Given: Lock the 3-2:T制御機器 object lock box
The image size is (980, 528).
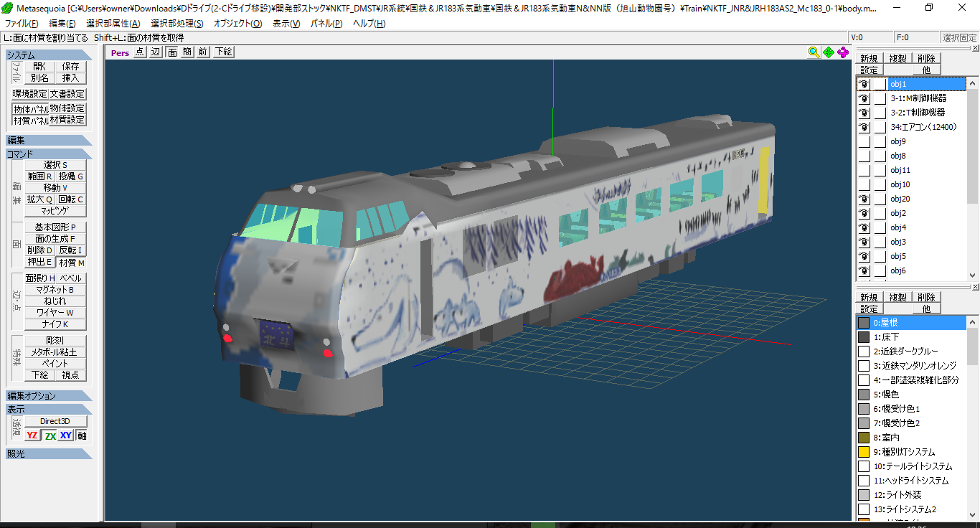Looking at the screenshot, I should (880, 113).
